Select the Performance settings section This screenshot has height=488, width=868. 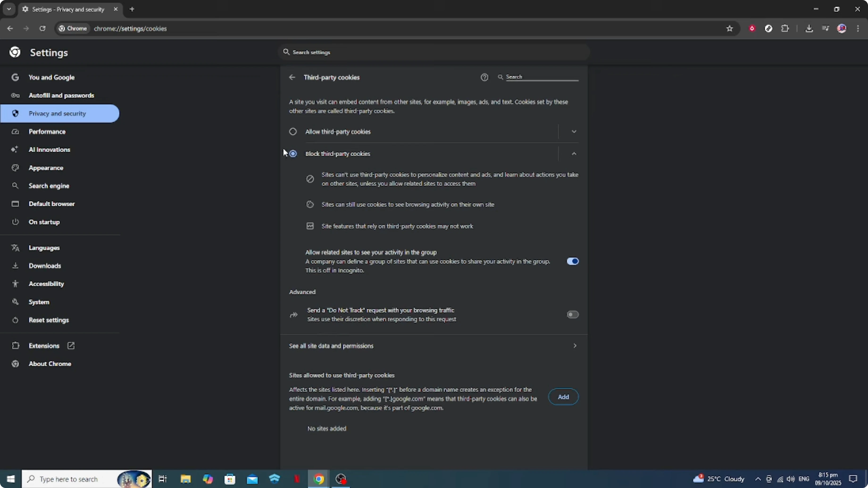tap(47, 131)
